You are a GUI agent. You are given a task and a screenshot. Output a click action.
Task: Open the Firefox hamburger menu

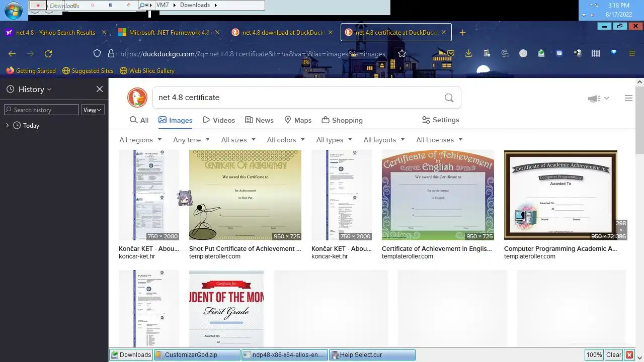632,53
